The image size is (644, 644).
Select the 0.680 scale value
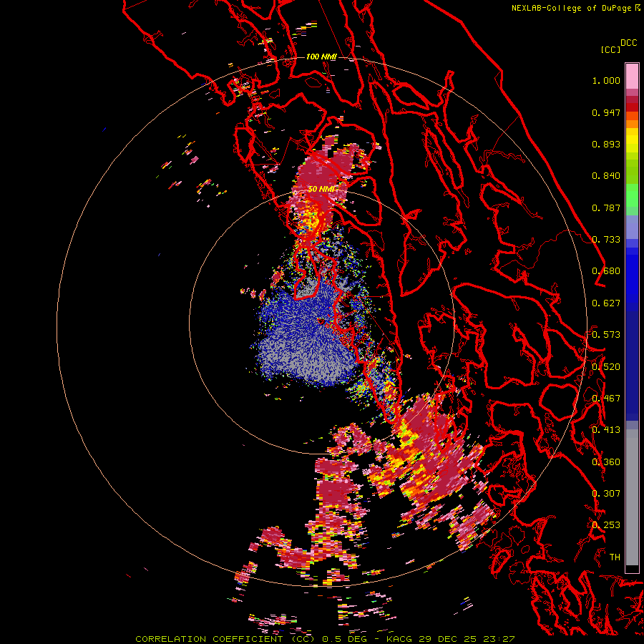tap(606, 271)
